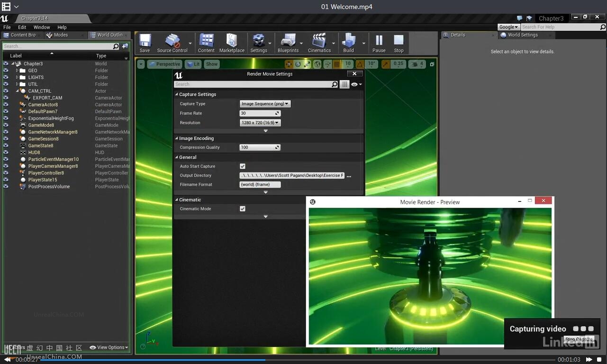Click the video playback progress bar

pos(299,360)
